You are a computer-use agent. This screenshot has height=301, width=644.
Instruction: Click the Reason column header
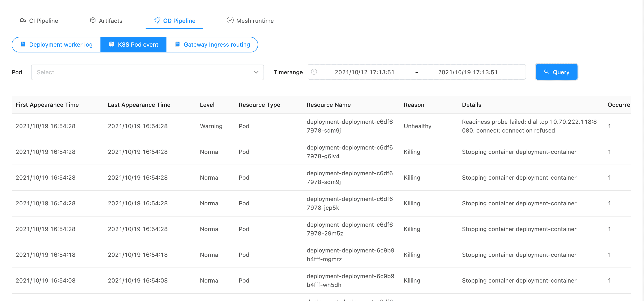click(x=414, y=105)
